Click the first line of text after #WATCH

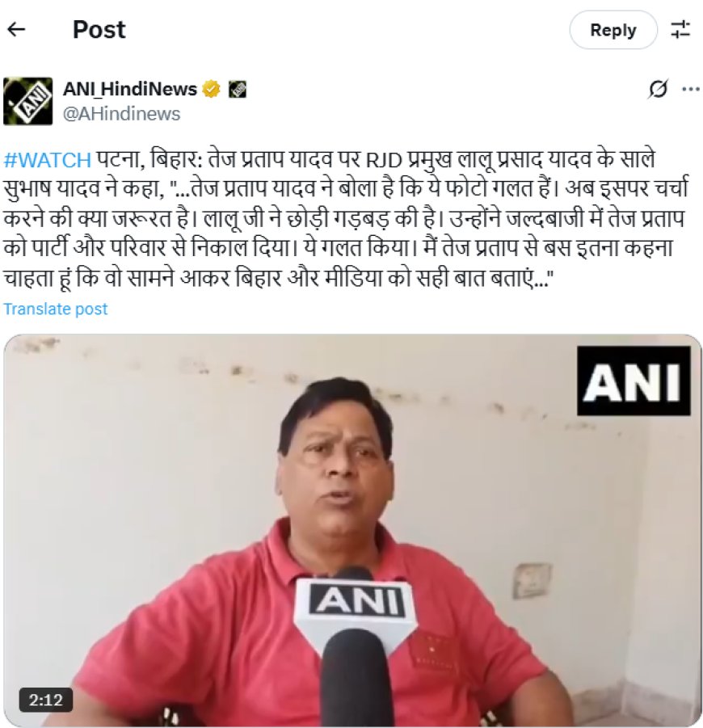tap(376, 160)
